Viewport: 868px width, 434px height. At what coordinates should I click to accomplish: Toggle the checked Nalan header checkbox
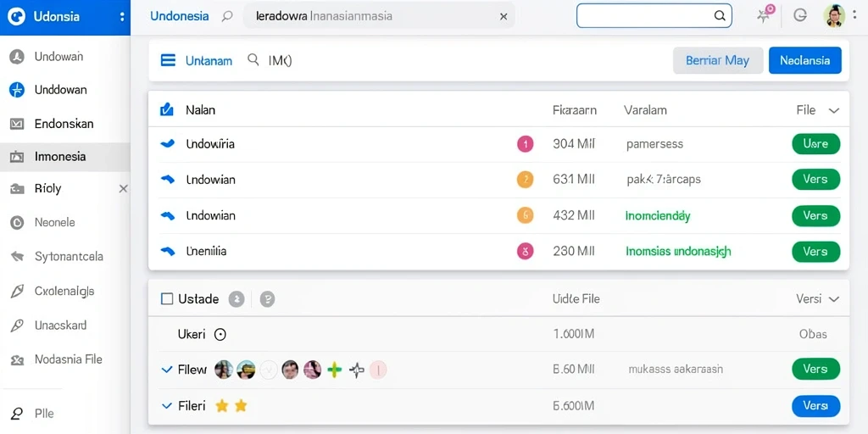(x=167, y=109)
